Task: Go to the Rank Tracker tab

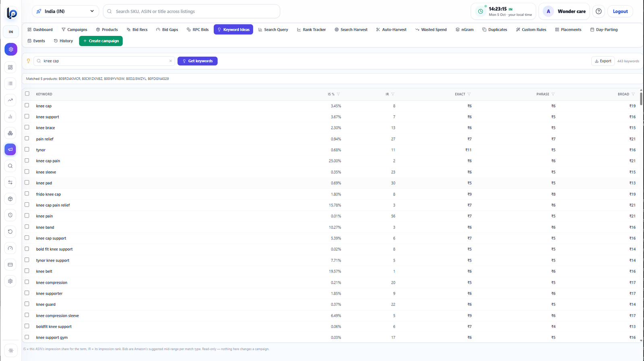Action: click(312, 29)
